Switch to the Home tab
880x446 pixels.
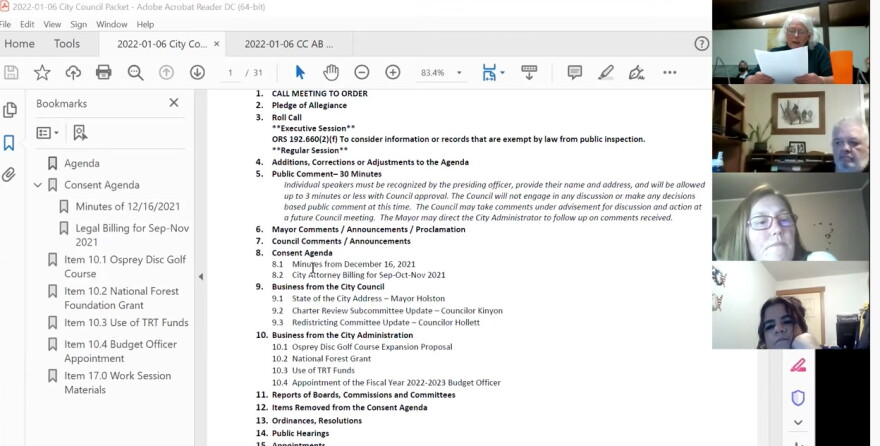[20, 44]
